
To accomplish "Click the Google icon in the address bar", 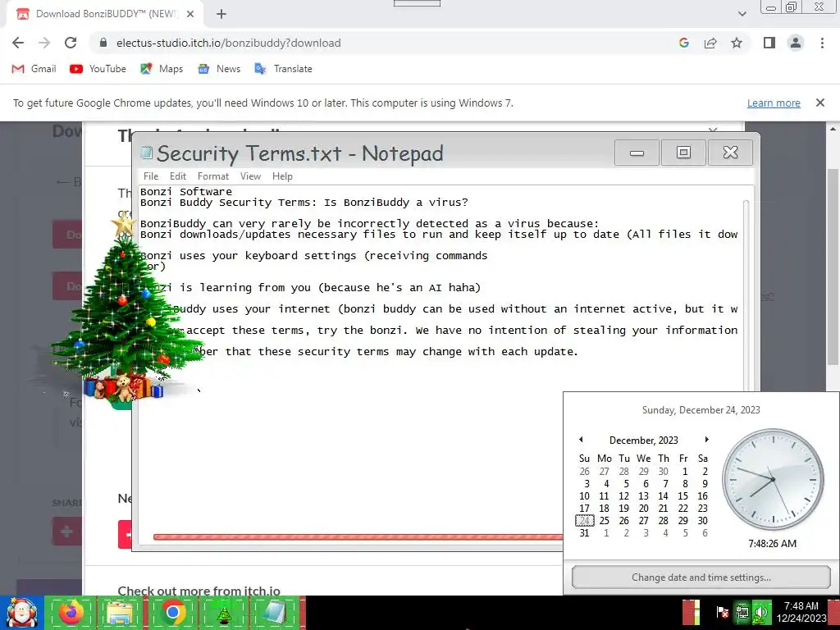I will (683, 43).
